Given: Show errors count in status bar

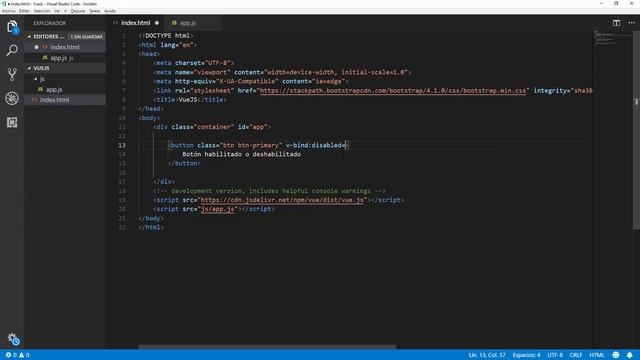Looking at the screenshot, I should (x=11, y=355).
